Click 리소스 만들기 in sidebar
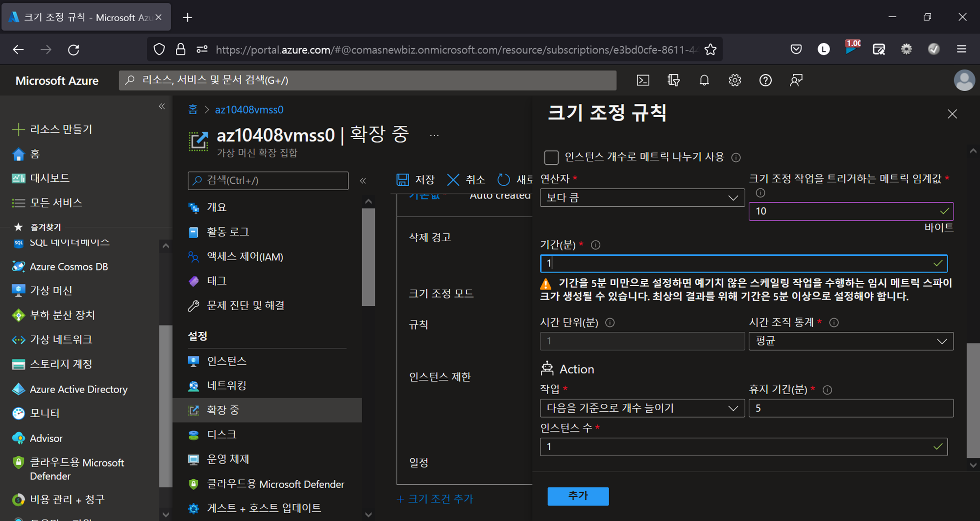The image size is (980, 521). tap(52, 129)
